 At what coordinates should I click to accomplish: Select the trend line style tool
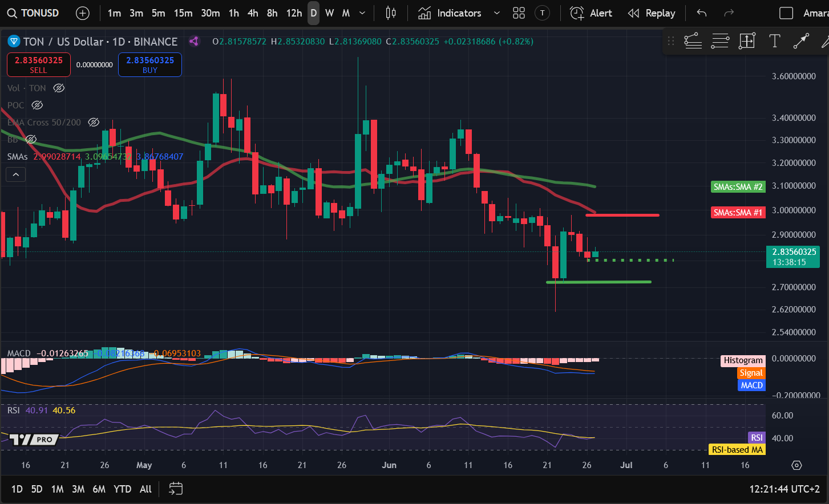[x=693, y=40]
